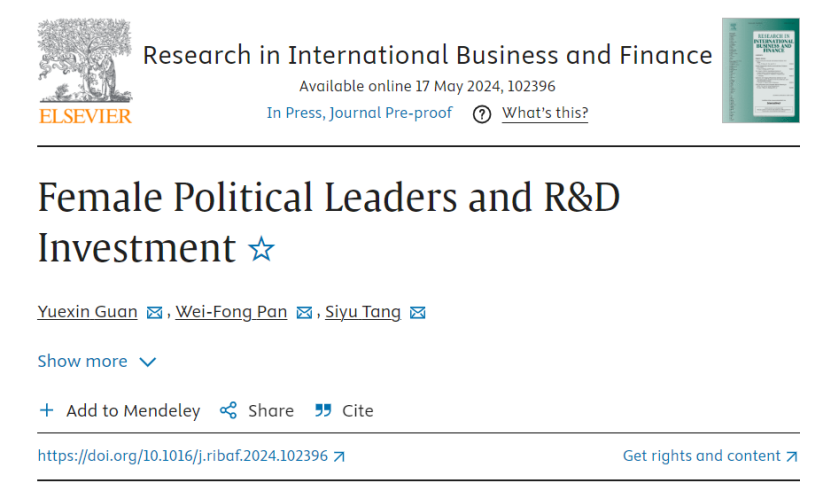The height and width of the screenshot is (483, 831).
Task: Open the Share options
Action: pyautogui.click(x=257, y=411)
